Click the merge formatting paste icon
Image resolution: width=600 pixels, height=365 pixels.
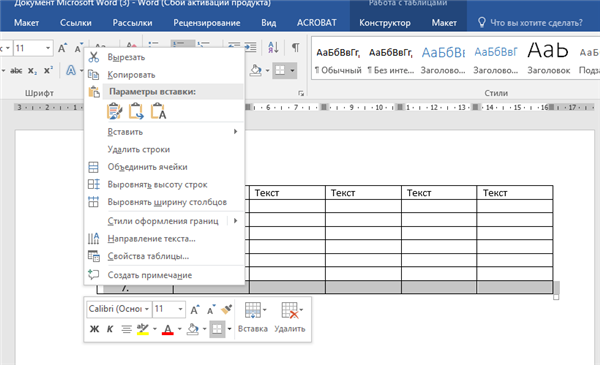click(x=136, y=111)
